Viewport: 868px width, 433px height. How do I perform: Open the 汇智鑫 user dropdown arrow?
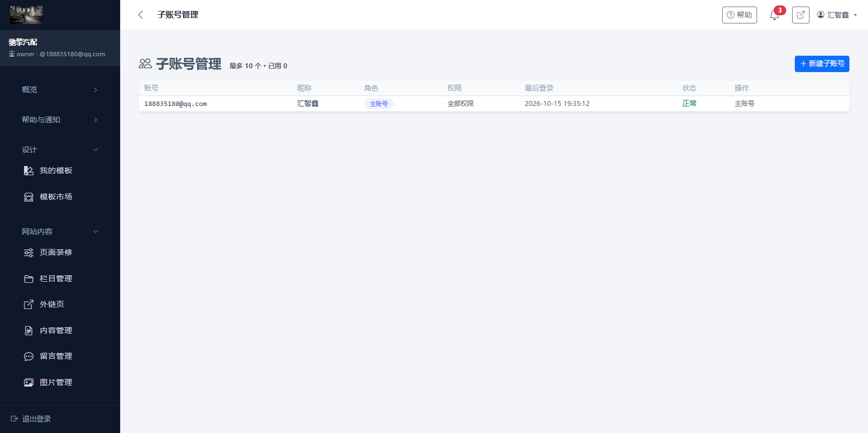pos(855,15)
